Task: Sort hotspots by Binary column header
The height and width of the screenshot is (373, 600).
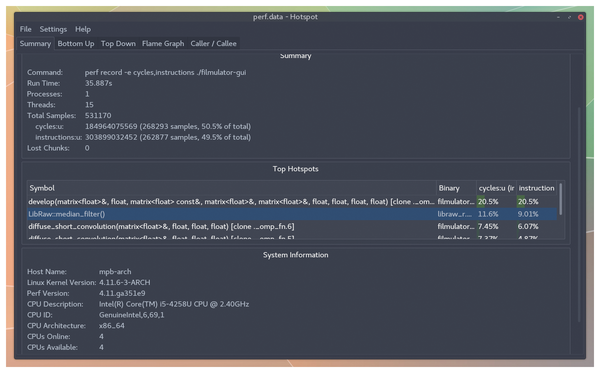Action: click(x=456, y=188)
